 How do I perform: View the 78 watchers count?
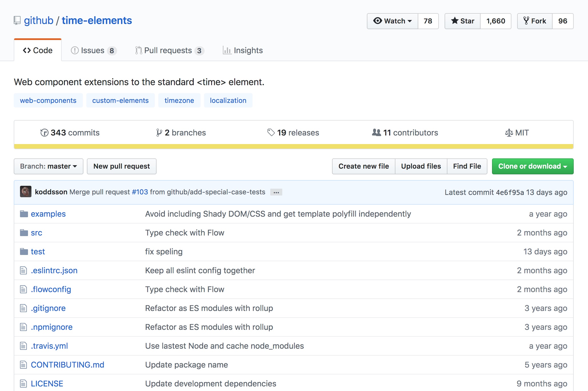tap(428, 21)
